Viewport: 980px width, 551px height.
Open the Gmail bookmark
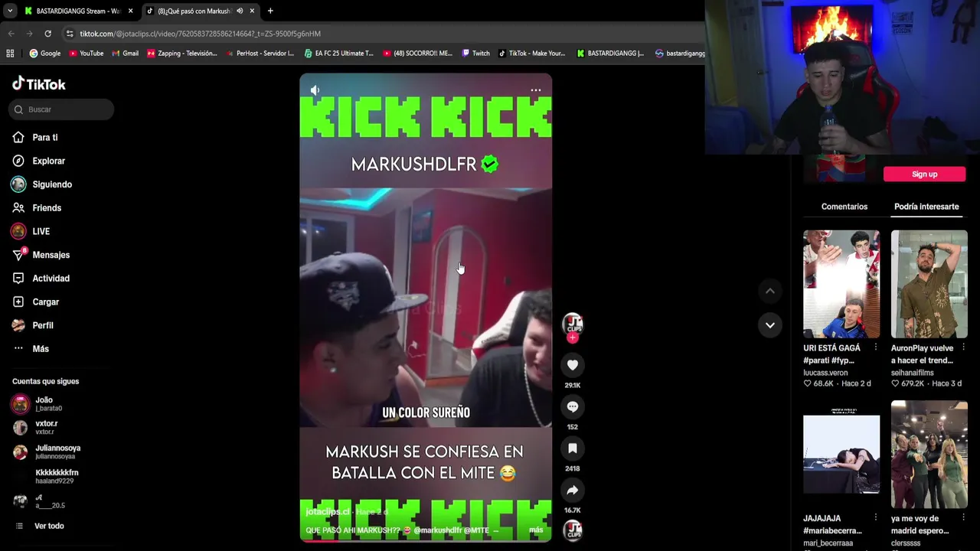coord(125,54)
